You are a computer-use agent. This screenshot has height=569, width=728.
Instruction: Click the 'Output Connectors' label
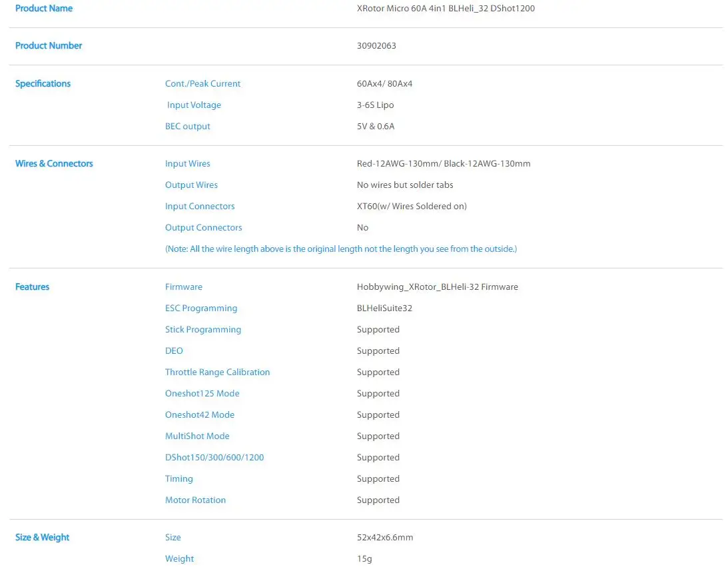(x=203, y=228)
